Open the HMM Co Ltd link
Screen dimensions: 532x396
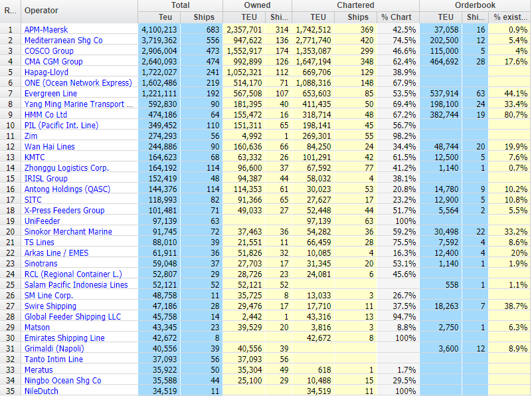(46, 115)
